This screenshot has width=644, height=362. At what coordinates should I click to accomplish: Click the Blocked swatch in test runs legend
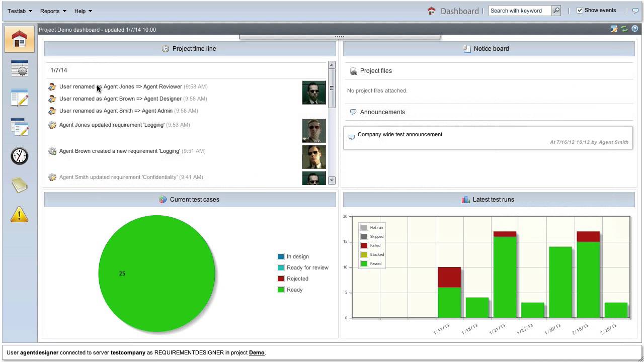pyautogui.click(x=364, y=254)
